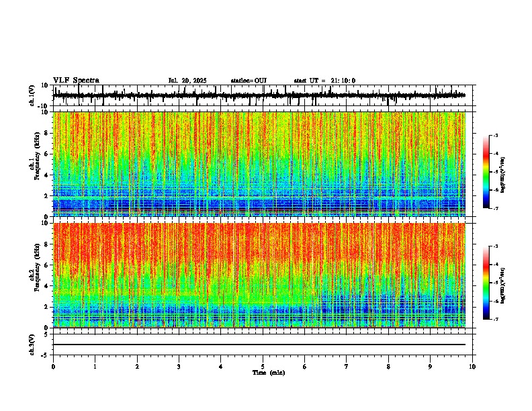Select the "start UT = 21:10:0" text
The image size is (532, 411).
coord(324,81)
